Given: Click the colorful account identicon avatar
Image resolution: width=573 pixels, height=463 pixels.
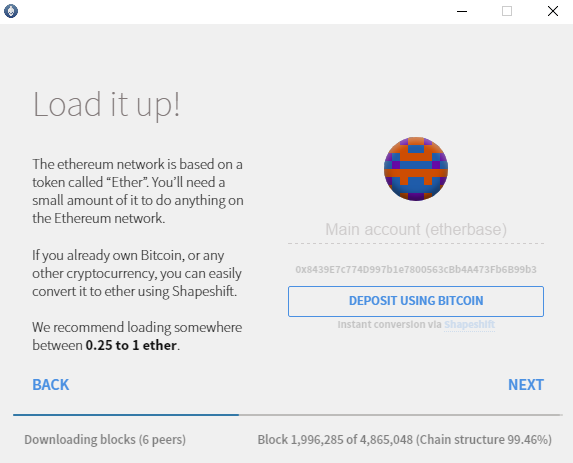Looking at the screenshot, I should coord(416,169).
